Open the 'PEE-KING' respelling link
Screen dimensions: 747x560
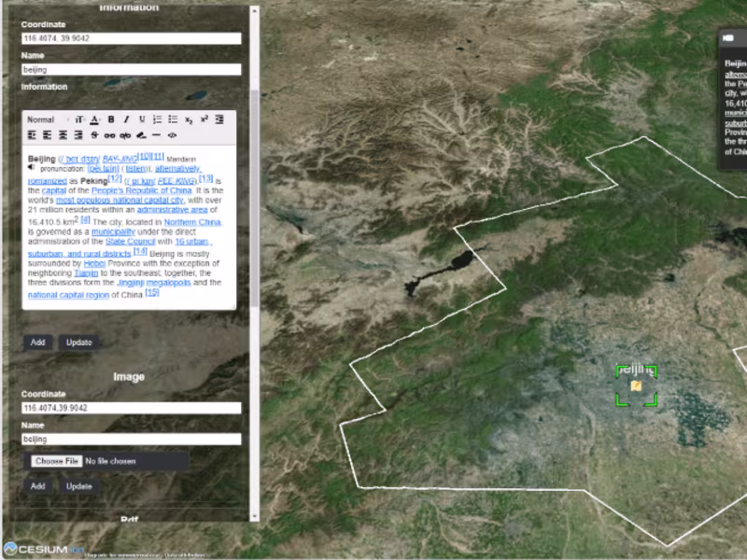(x=176, y=181)
